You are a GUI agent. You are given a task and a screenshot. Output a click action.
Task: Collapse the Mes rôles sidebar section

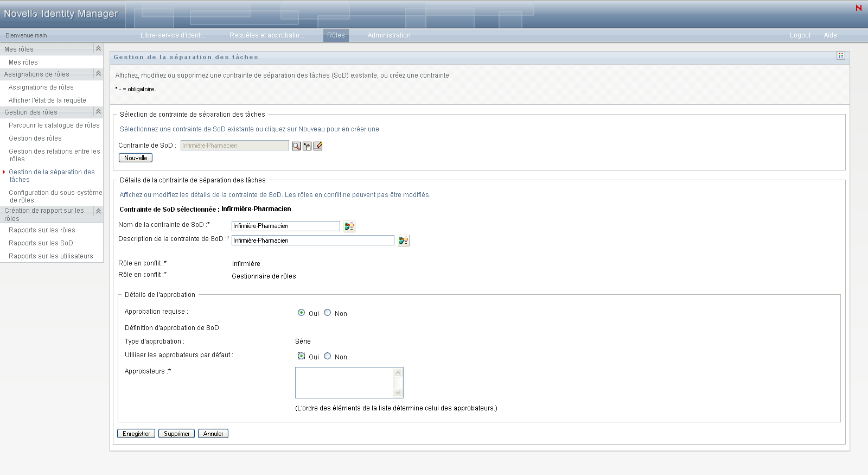[x=98, y=49]
